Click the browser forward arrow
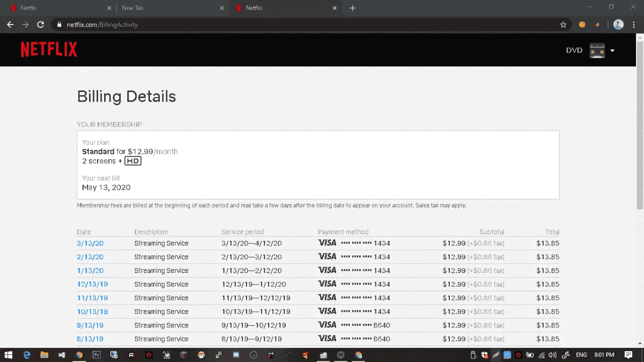The width and height of the screenshot is (644, 362). [x=25, y=24]
